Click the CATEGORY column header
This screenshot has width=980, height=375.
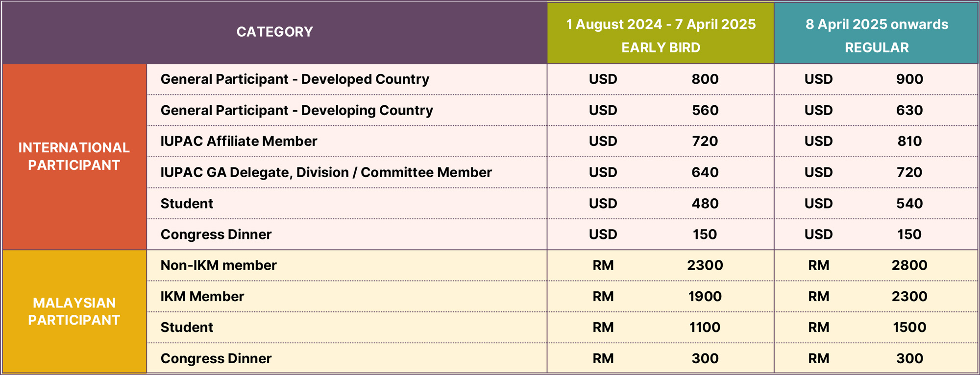[x=274, y=32]
